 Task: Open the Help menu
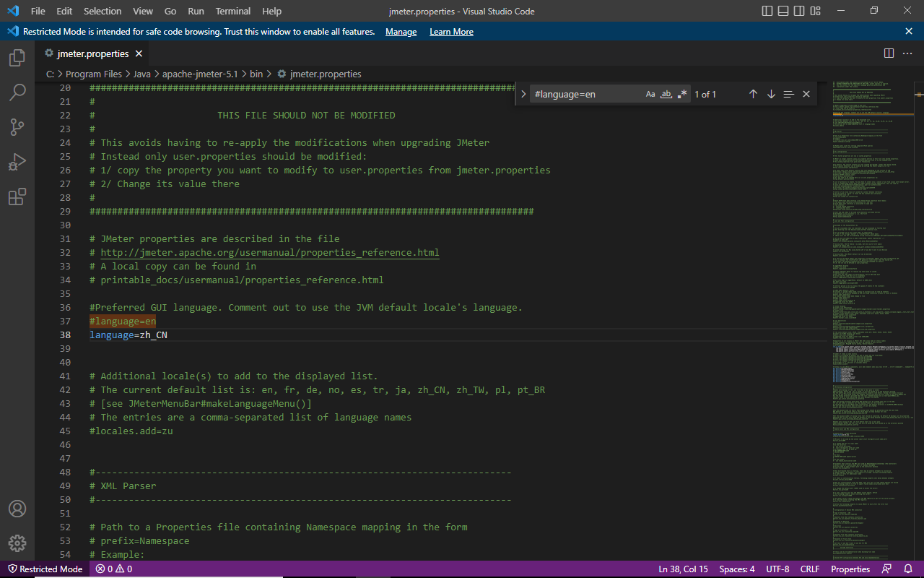pos(271,11)
